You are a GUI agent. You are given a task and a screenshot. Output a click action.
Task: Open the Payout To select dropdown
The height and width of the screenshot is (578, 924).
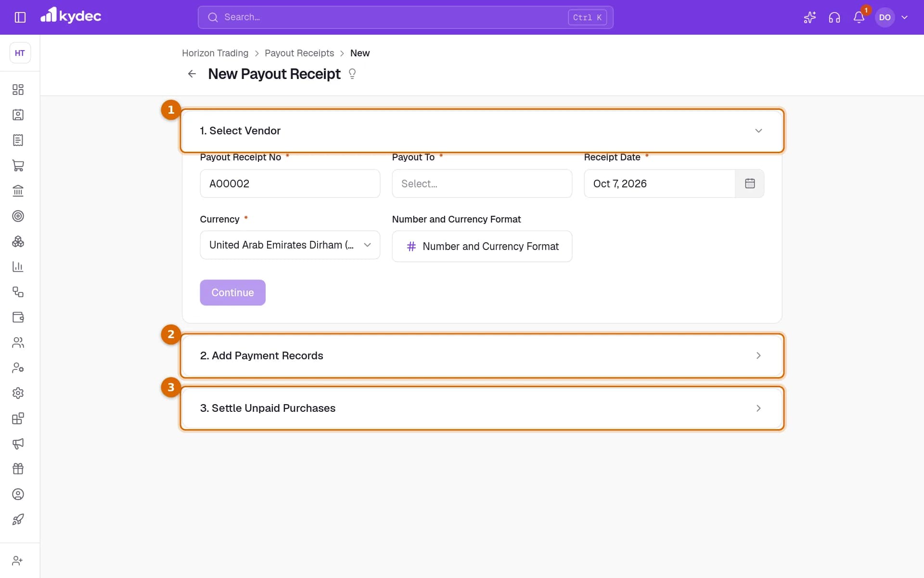click(x=482, y=184)
